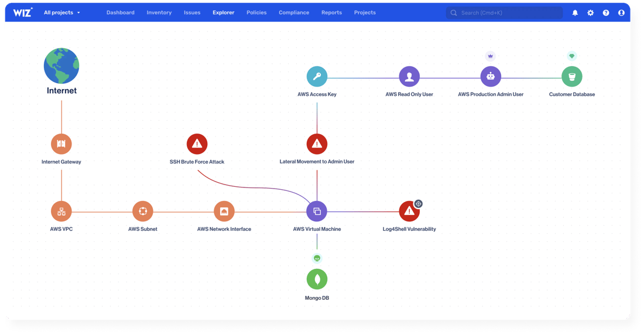Viewport: 644px width, 335px height.
Task: Select the Internet Gateway node icon
Action: pos(61,144)
